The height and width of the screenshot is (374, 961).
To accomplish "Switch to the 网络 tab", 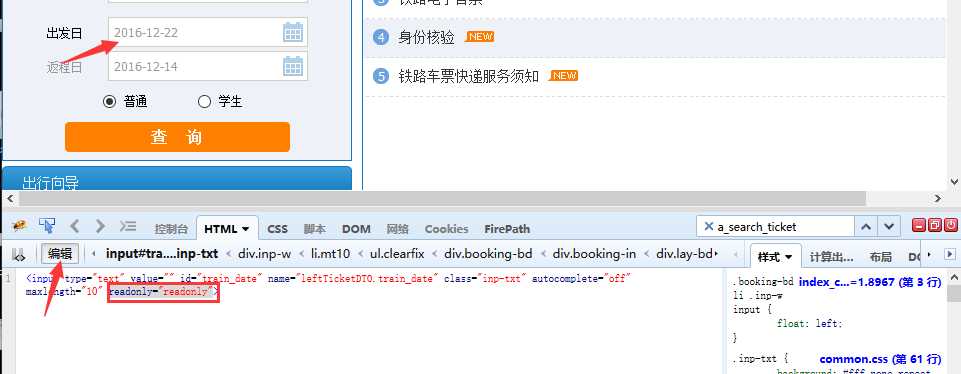I will click(x=398, y=229).
